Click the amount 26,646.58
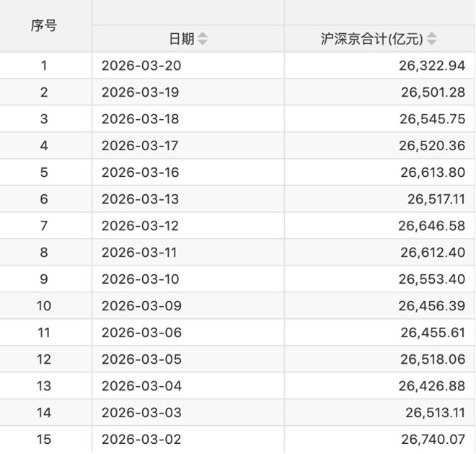 (431, 226)
